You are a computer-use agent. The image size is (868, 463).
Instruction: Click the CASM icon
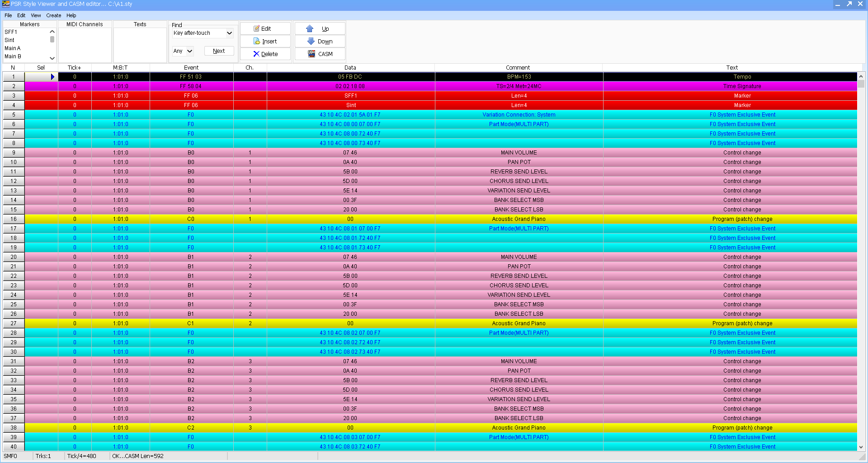point(311,54)
